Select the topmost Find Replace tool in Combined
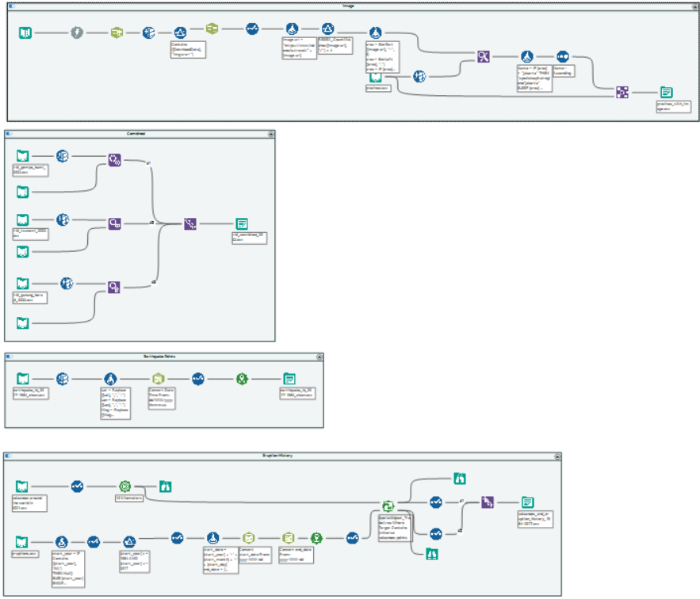 115,160
